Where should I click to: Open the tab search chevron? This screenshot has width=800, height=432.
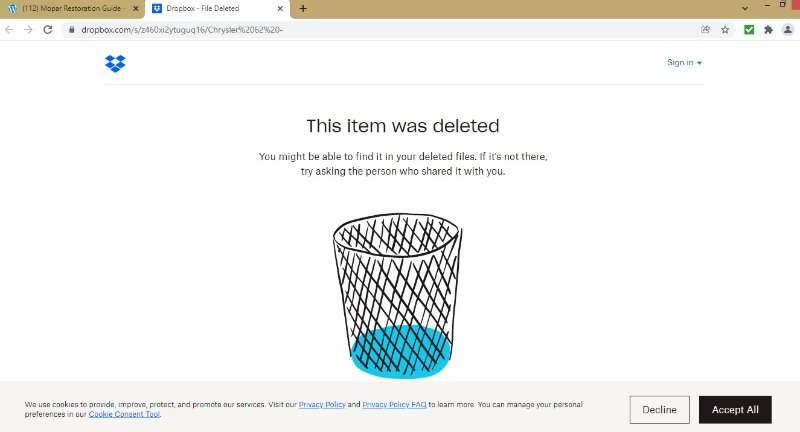[744, 9]
